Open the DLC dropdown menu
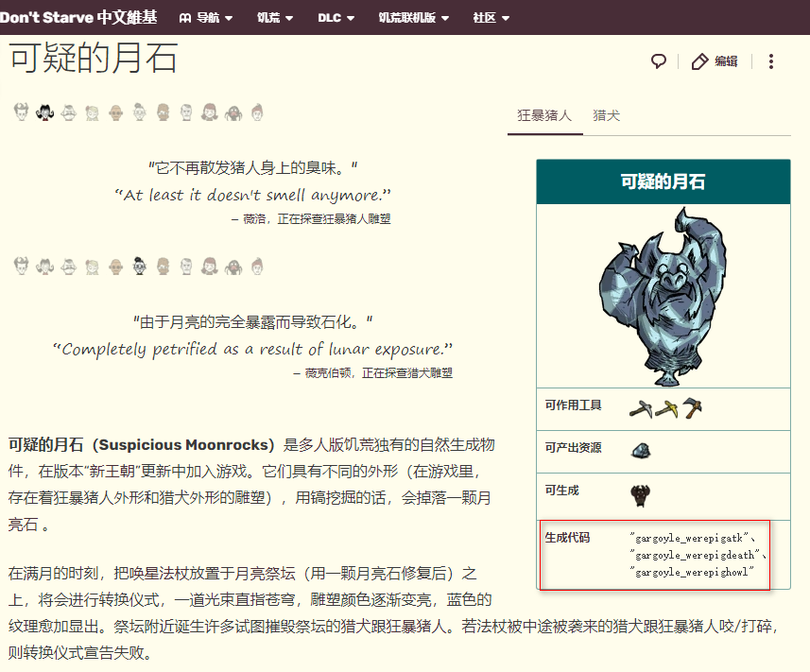The height and width of the screenshot is (672, 810). [336, 18]
